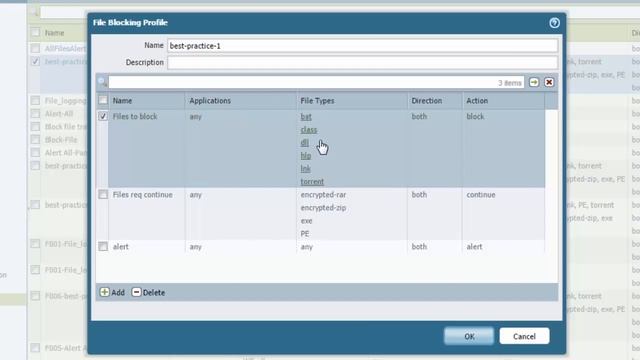Screen dimensions: 640x360
Task: Check the Files req continue rule
Action: click(103, 195)
